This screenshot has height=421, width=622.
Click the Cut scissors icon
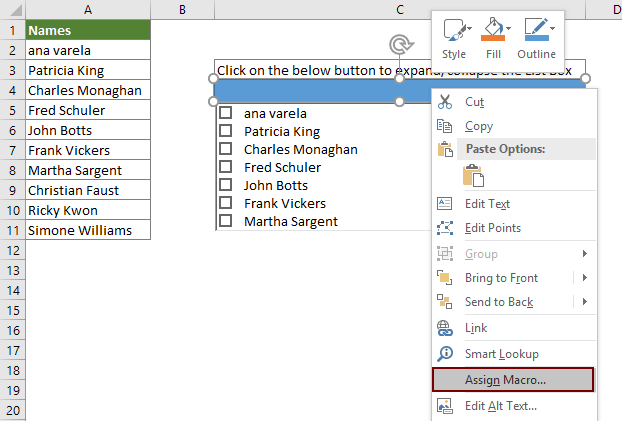tap(446, 101)
